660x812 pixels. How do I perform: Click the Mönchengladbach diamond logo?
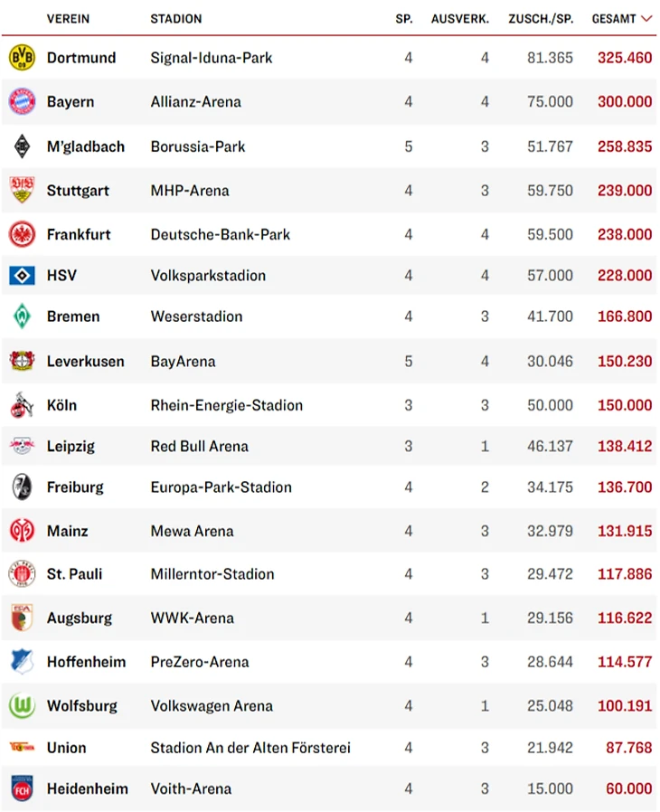pos(21,146)
